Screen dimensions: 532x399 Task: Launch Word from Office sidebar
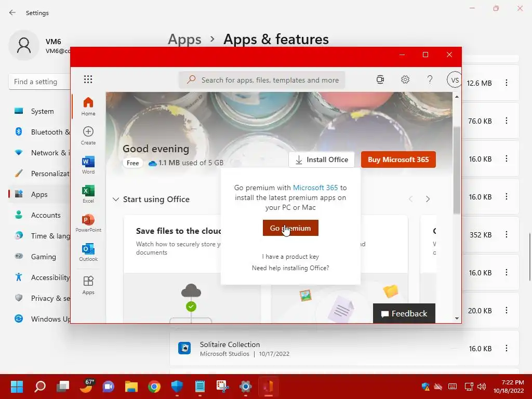[x=88, y=165]
